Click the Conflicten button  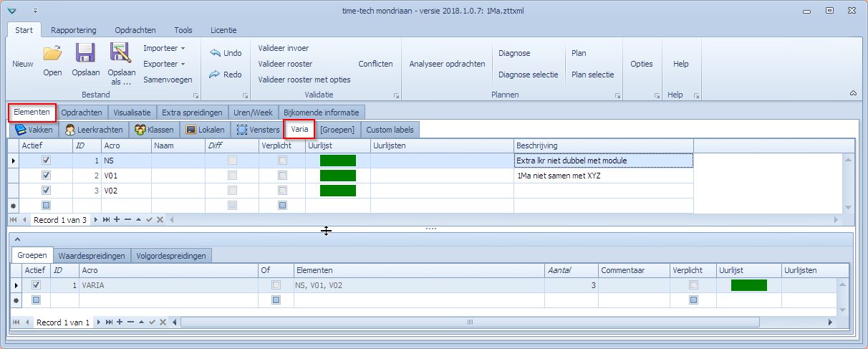click(x=376, y=64)
